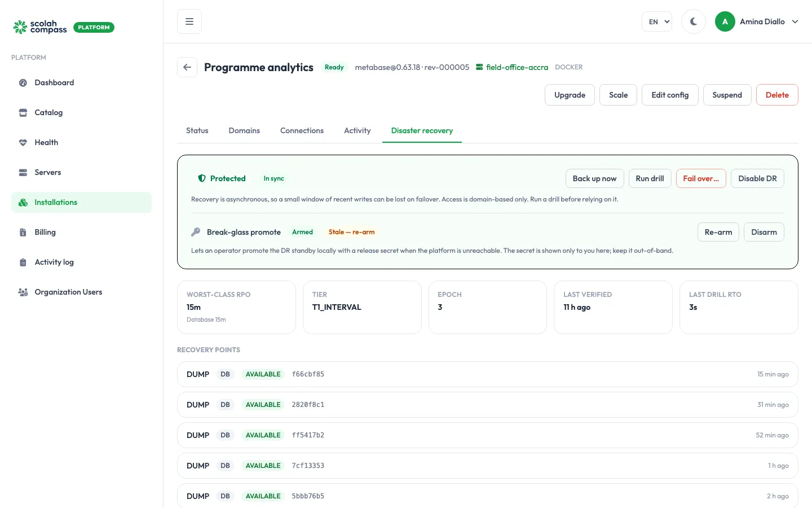Select the 2820f8c1 recovery point row
This screenshot has height=508, width=812.
click(488, 405)
